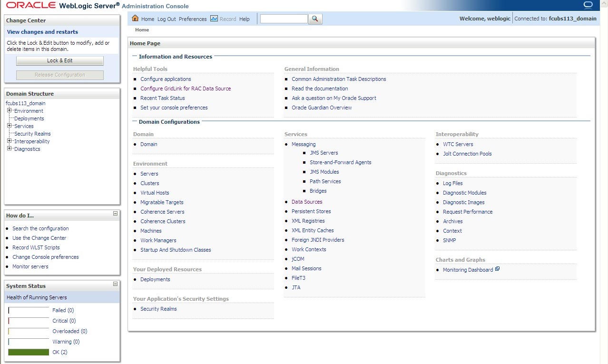This screenshot has height=364, width=608.
Task: Open Security Realms under Application's Security Settings
Action: (x=158, y=309)
